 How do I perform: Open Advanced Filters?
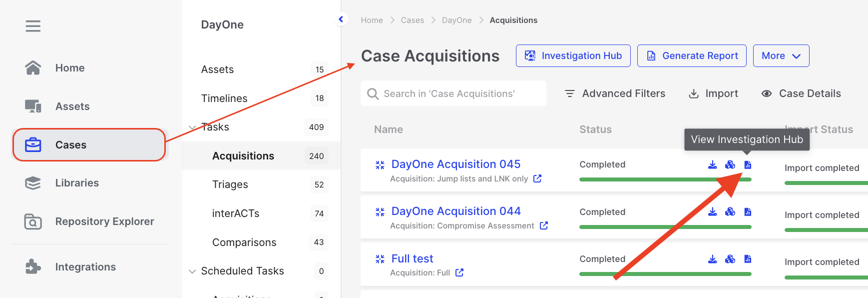coord(615,93)
